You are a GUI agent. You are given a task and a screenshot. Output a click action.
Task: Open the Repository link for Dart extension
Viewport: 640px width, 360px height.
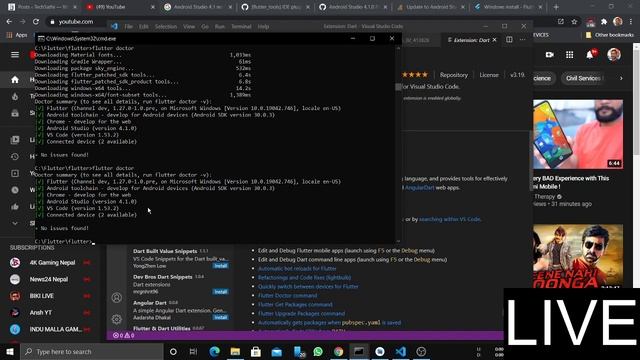tap(454, 75)
